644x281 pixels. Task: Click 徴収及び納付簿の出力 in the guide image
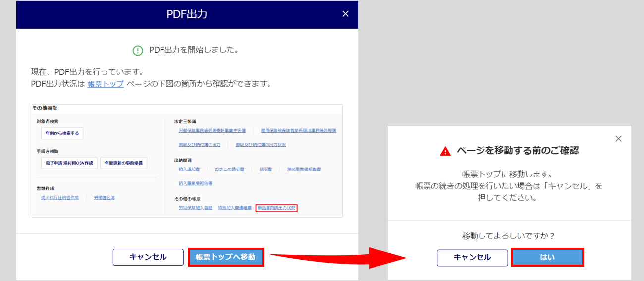[200, 145]
